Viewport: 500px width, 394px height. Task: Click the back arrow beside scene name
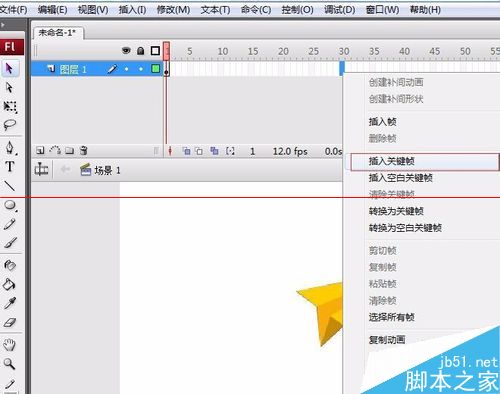tap(65, 170)
